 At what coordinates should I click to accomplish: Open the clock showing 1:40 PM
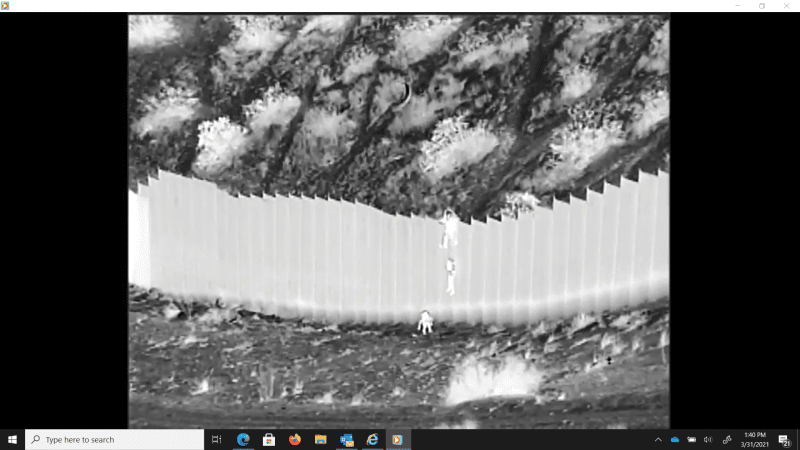756,439
